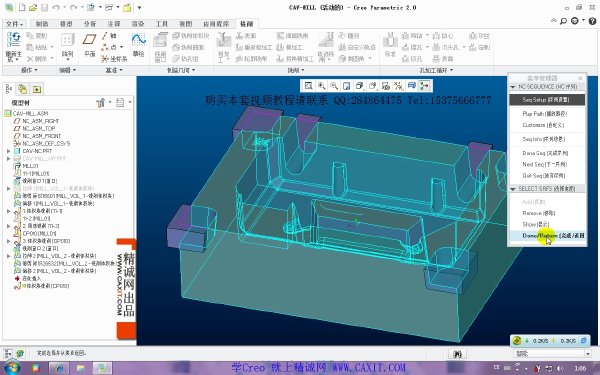
Task: Collapse the NC SEQUENCE menu section
Action: (x=513, y=87)
